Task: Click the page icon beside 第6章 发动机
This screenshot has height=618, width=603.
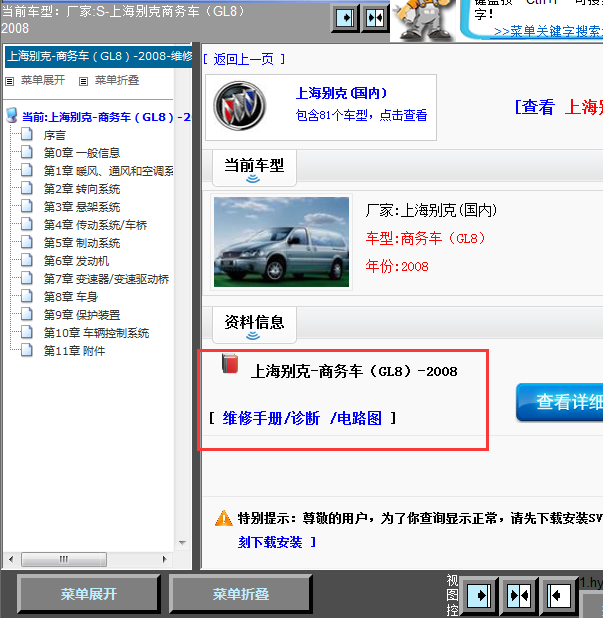Action: [27, 260]
